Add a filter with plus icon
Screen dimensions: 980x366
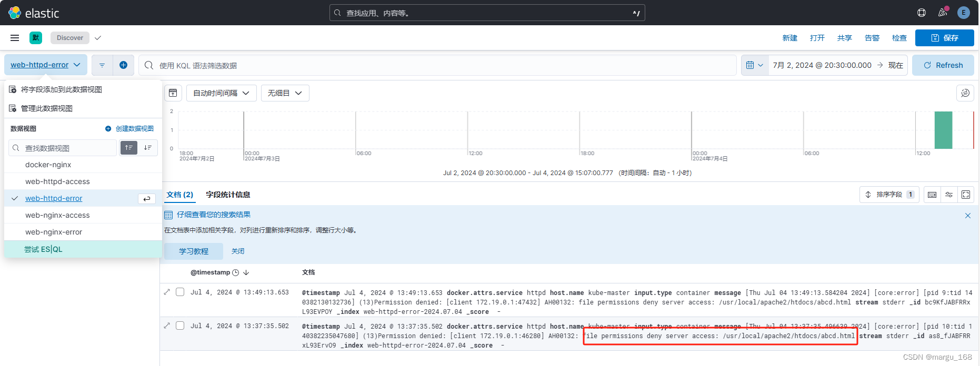123,65
